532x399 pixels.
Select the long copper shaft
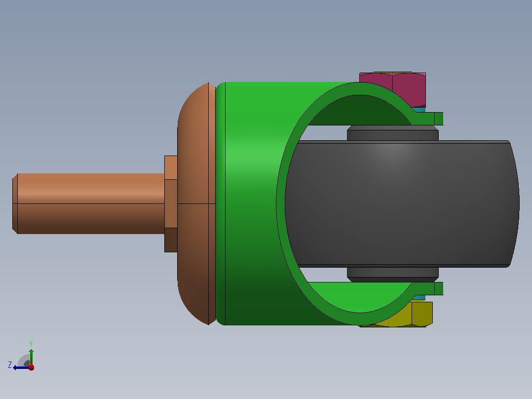[x=88, y=203]
